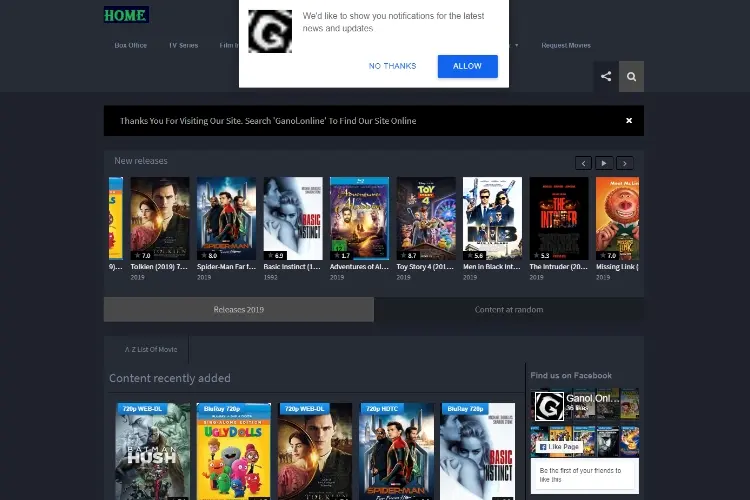Image resolution: width=750 pixels, height=500 pixels.
Task: Click Facebook Like Page button
Action: click(x=559, y=446)
